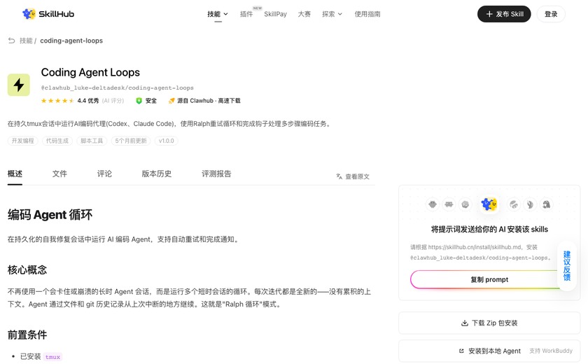
Task: Click the rocket icon beside 源自 Clawhub
Action: (x=171, y=101)
